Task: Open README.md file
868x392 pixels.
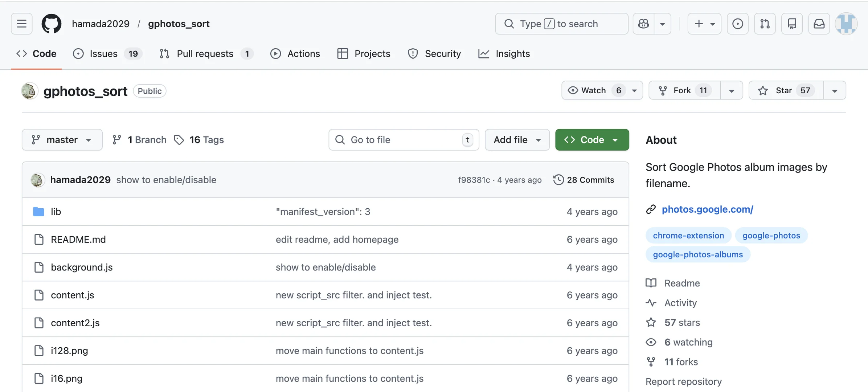Action: coord(78,240)
